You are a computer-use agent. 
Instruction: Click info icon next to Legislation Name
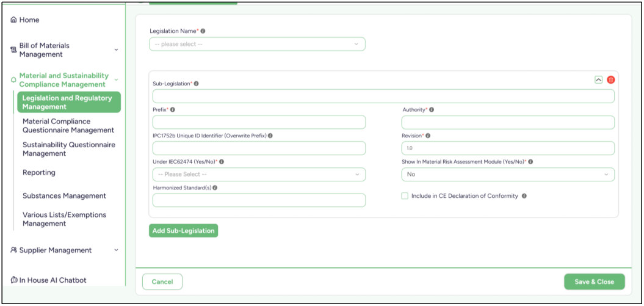[203, 31]
